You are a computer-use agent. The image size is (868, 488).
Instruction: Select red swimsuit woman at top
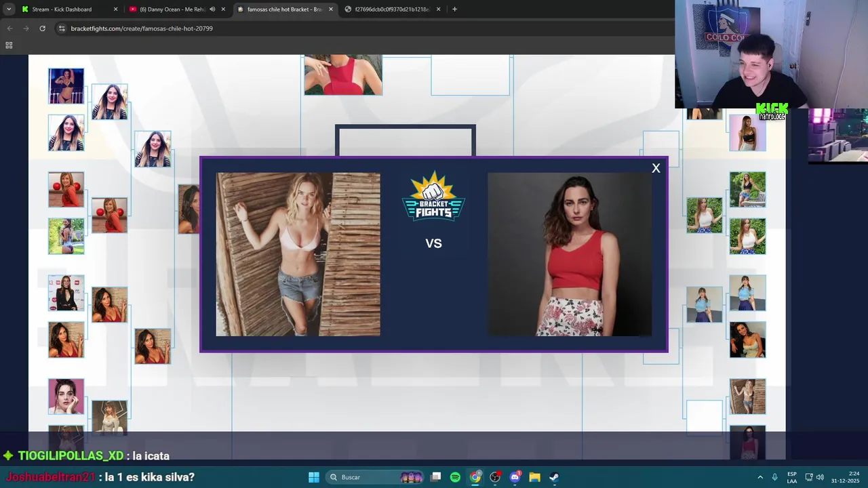(x=343, y=75)
